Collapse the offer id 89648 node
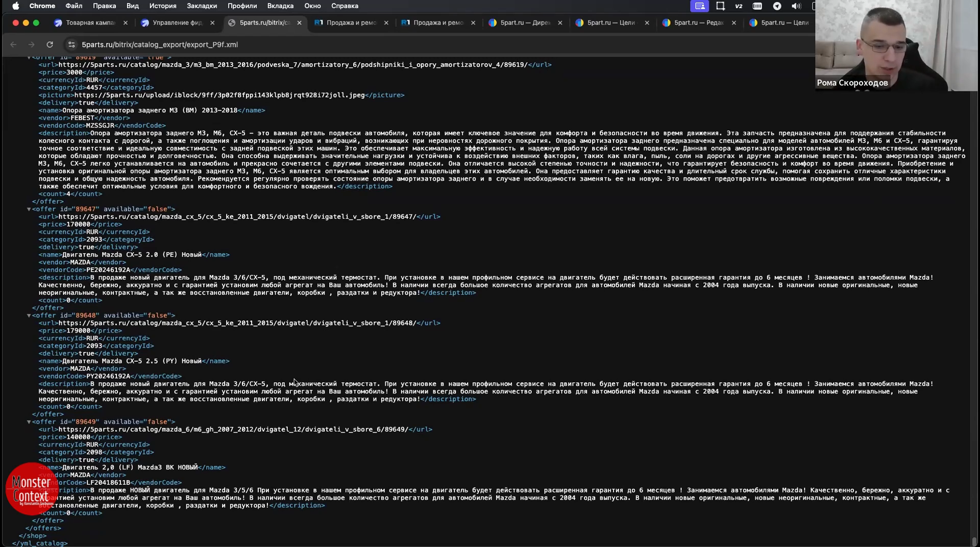The width and height of the screenshot is (980, 547). (x=29, y=316)
